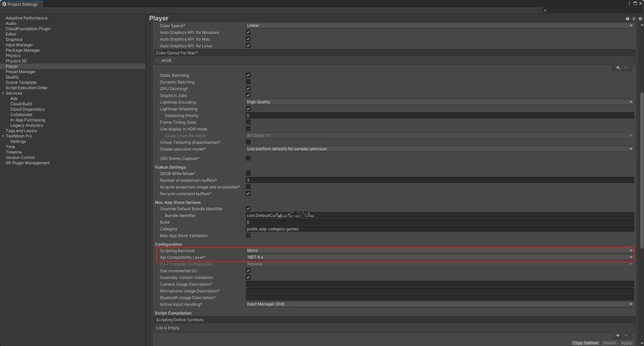Click the scroll down arrow at bottom right

(641, 343)
